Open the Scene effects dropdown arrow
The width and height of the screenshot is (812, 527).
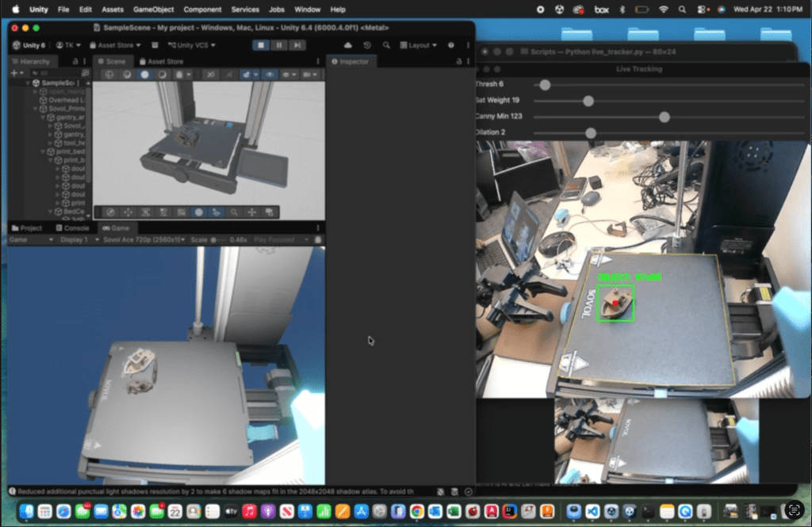pyautogui.click(x=256, y=74)
